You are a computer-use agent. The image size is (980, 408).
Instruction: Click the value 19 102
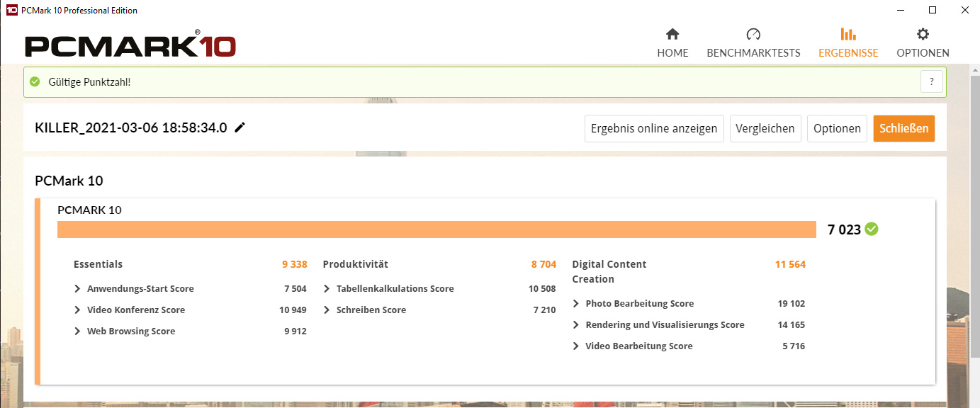tap(792, 303)
